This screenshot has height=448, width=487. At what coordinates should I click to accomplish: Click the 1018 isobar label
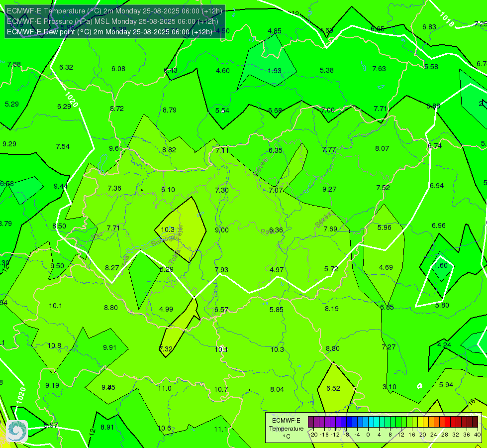point(446,19)
